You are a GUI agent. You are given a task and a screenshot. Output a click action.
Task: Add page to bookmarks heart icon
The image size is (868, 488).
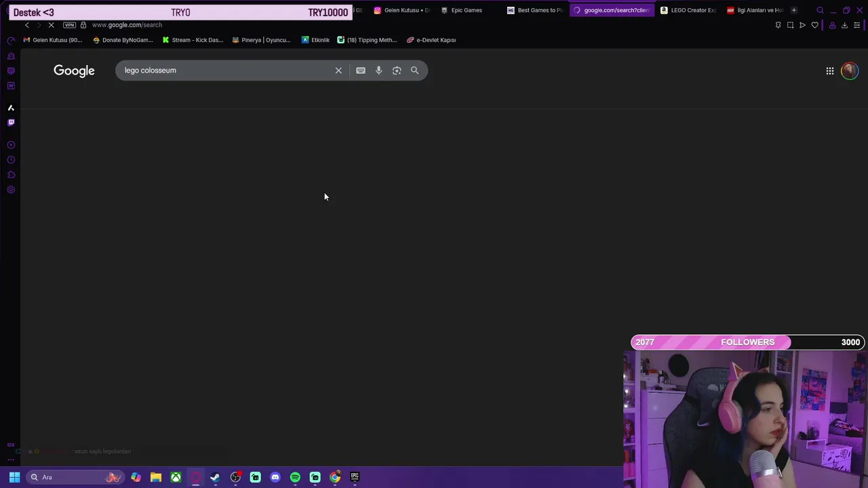point(815,25)
